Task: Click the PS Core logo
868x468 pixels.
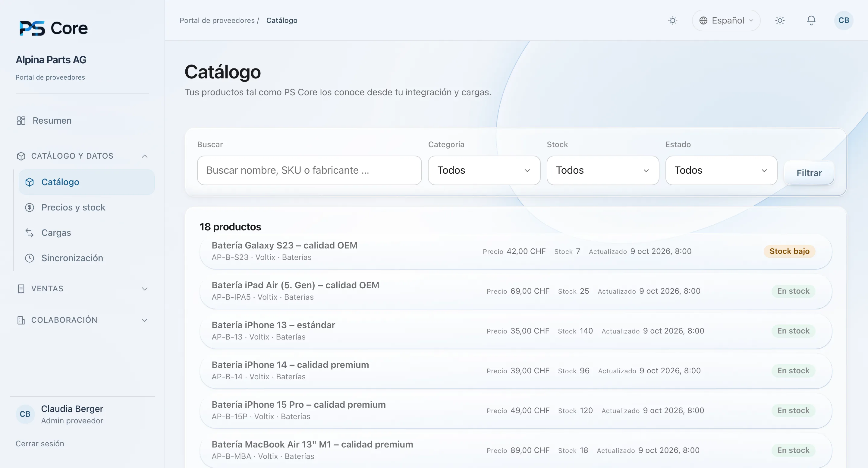Action: 54,28
